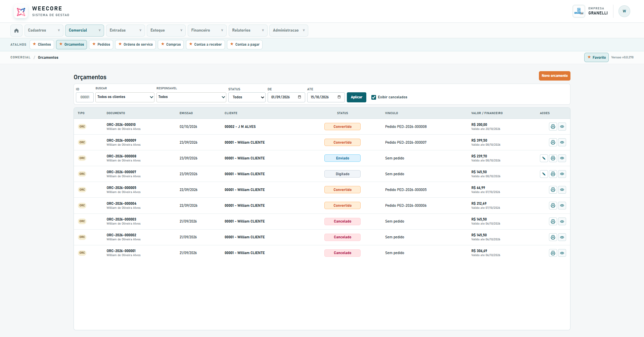Open the Status filter dropdown
This screenshot has width=644, height=337.
click(x=247, y=97)
